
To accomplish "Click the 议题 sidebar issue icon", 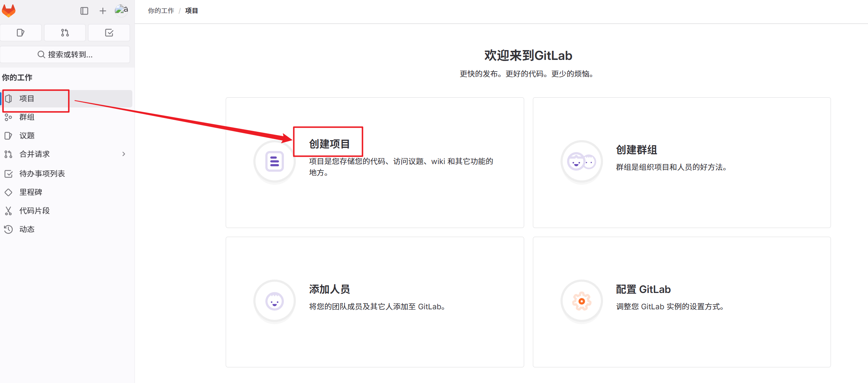I will pos(8,136).
